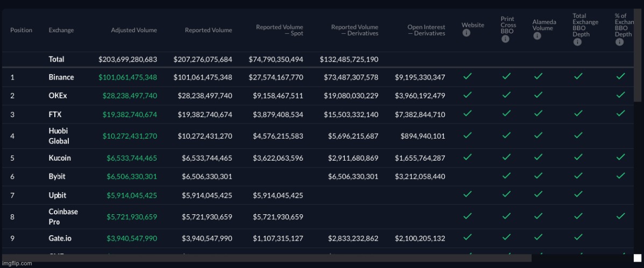Click Gate.io's Website checkmark
Viewport: 644px width, 268px height.
467,237
